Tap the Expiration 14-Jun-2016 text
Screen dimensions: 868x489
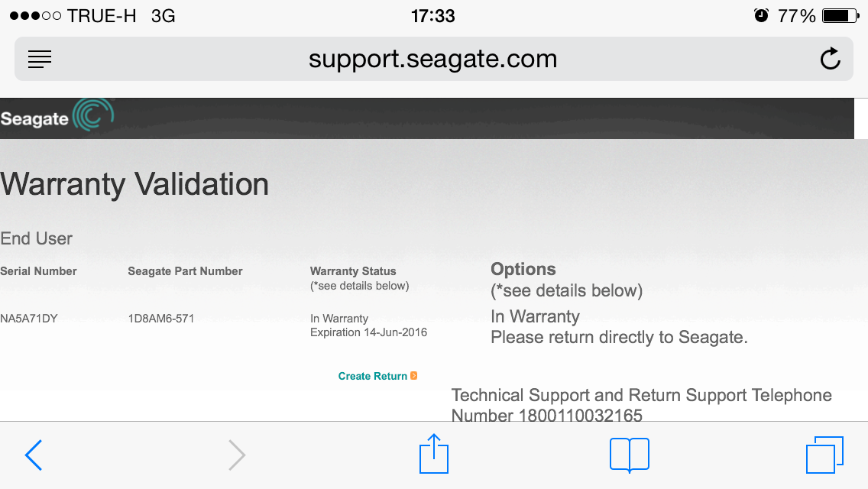click(x=368, y=332)
